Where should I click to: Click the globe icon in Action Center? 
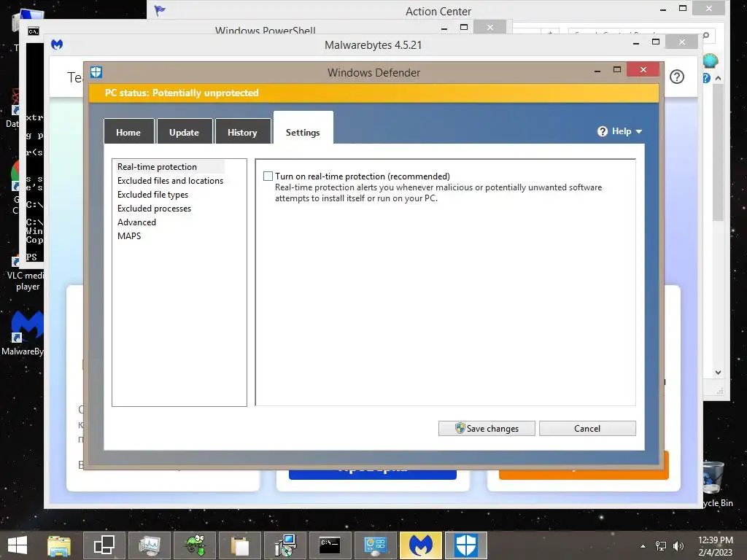[710, 61]
